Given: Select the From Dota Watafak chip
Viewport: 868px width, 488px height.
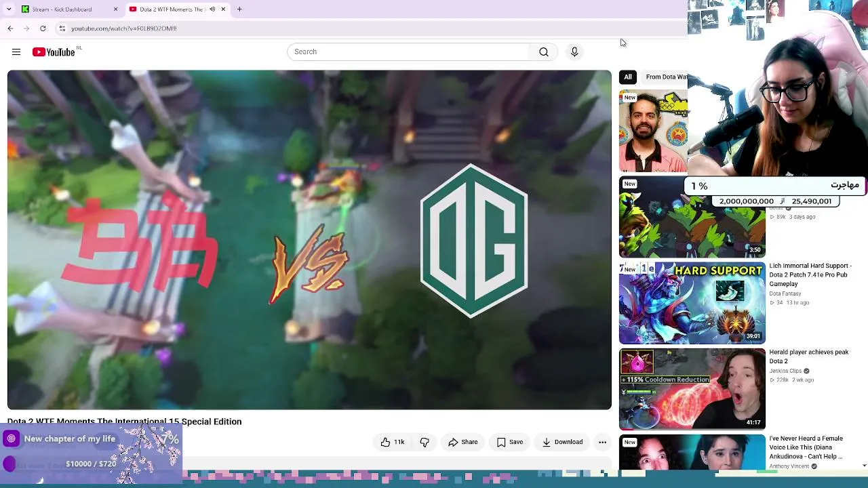Looking at the screenshot, I should coord(666,77).
